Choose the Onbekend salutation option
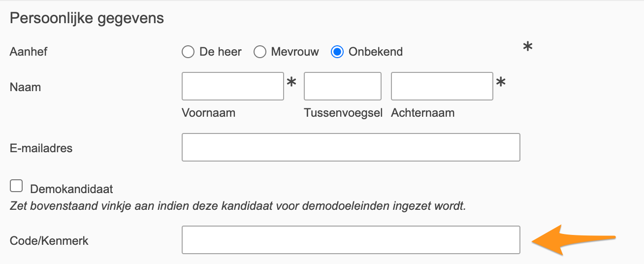The height and width of the screenshot is (264, 644). (337, 52)
